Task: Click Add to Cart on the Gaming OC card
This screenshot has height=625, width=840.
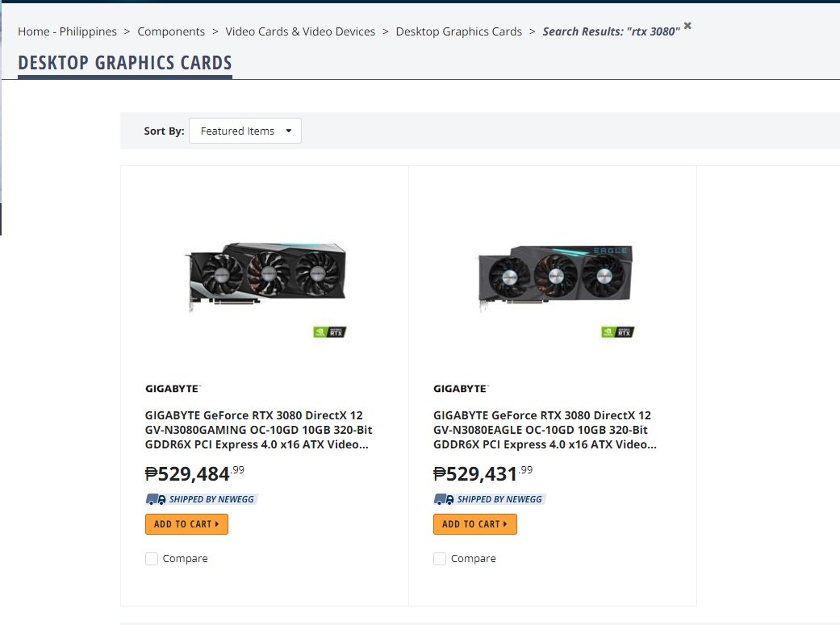Action: [x=186, y=523]
